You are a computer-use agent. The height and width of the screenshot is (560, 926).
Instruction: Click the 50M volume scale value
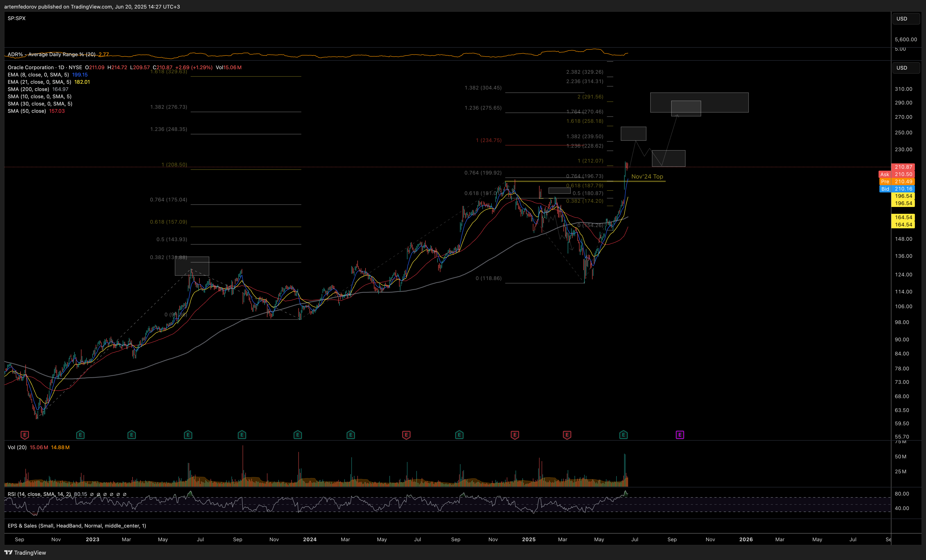pyautogui.click(x=901, y=457)
